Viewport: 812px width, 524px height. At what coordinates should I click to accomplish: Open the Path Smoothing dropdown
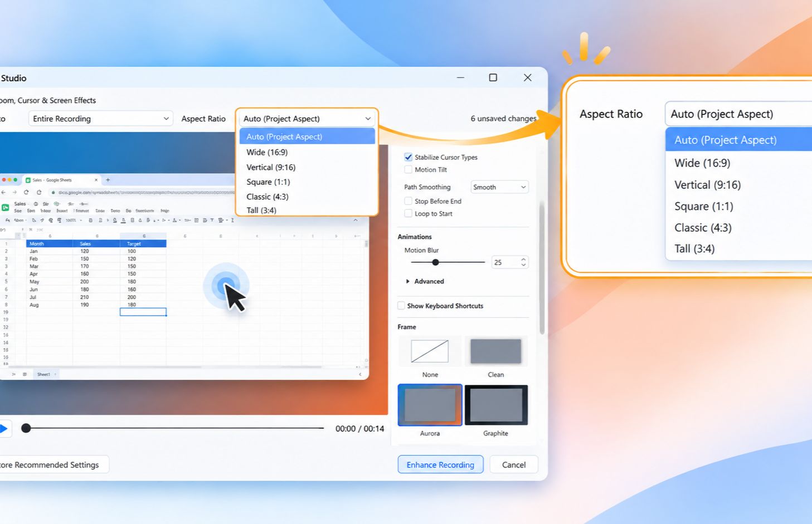click(x=499, y=187)
